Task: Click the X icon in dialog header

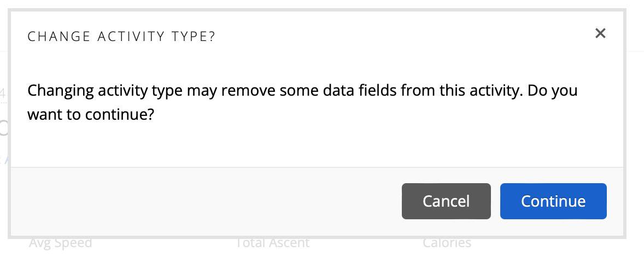Action: tap(600, 33)
